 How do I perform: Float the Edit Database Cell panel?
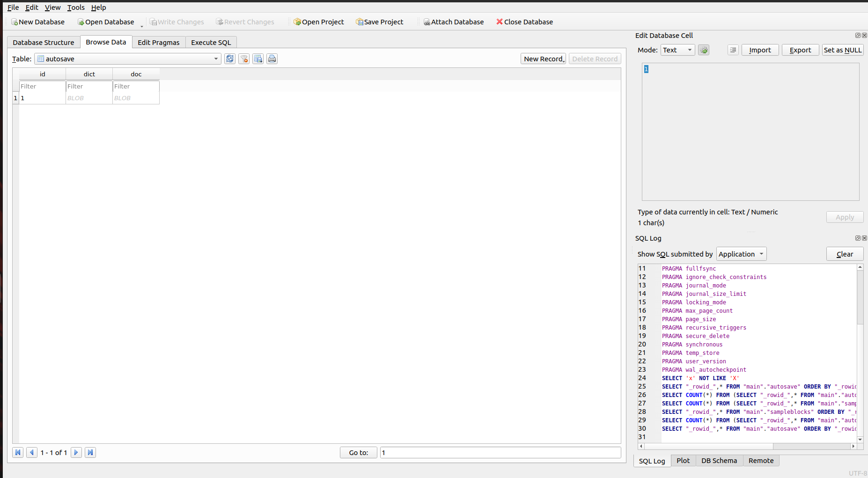pos(858,35)
